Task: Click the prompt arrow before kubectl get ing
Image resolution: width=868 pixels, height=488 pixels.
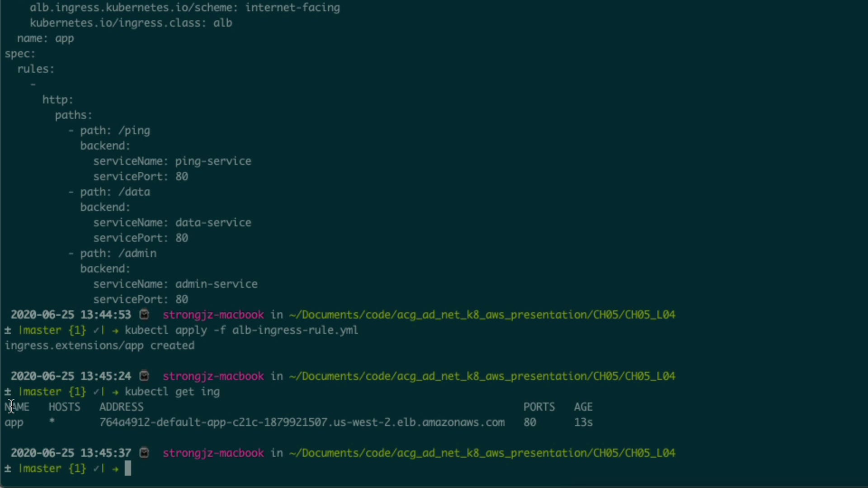Action: pos(115,392)
